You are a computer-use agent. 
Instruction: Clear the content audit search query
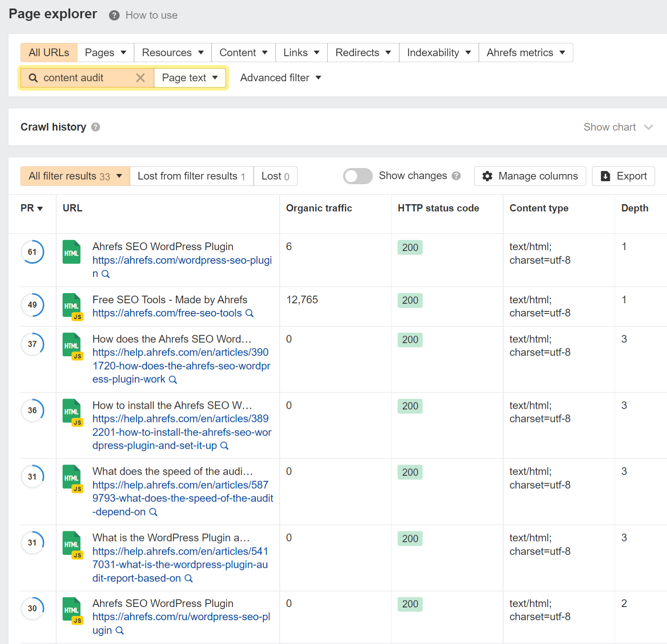click(x=140, y=77)
